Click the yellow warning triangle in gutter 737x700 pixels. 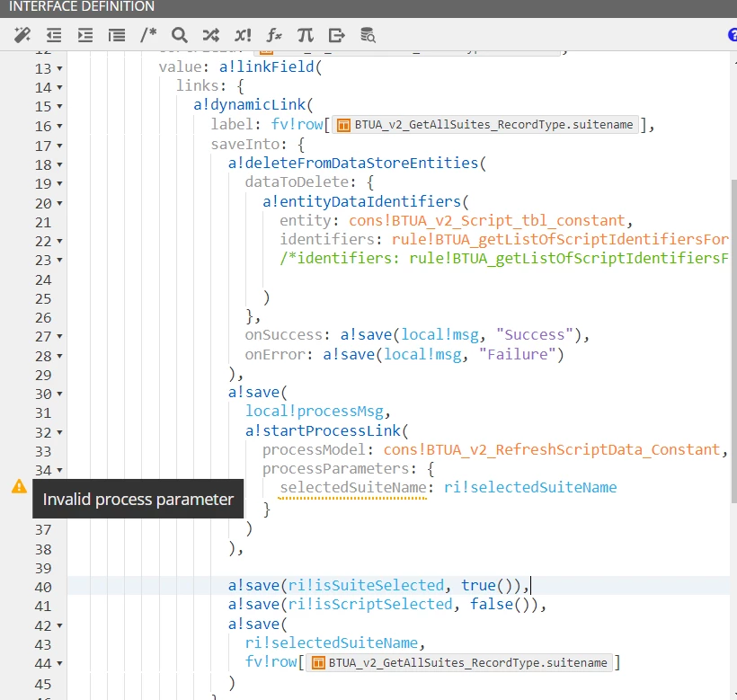19,486
